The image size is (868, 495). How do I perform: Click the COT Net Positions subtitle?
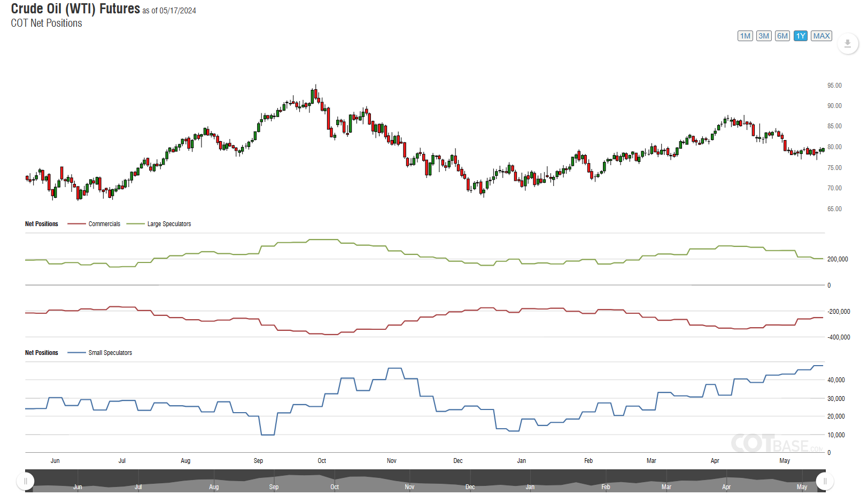pyautogui.click(x=46, y=23)
